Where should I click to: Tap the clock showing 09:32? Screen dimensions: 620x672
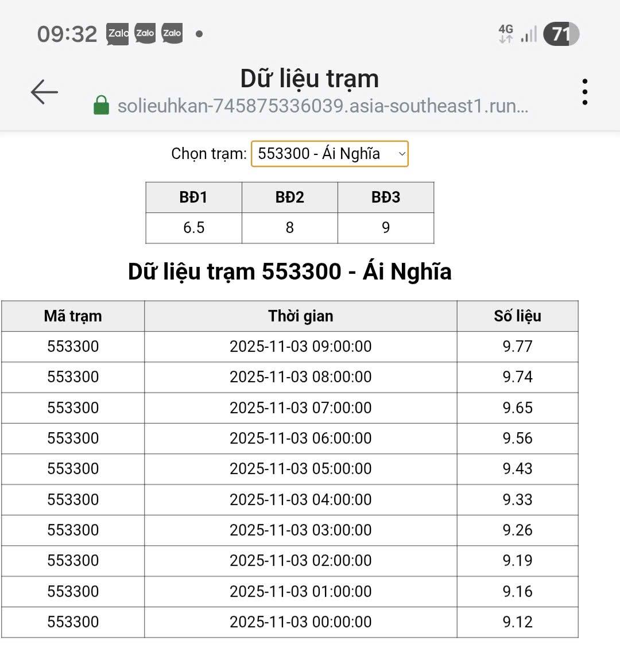coord(67,34)
